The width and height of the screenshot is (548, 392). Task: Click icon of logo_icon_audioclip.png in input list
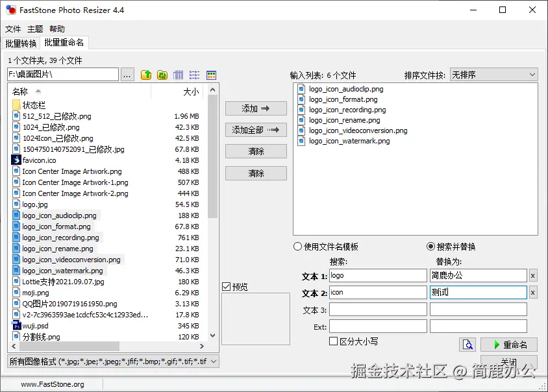[x=301, y=89]
